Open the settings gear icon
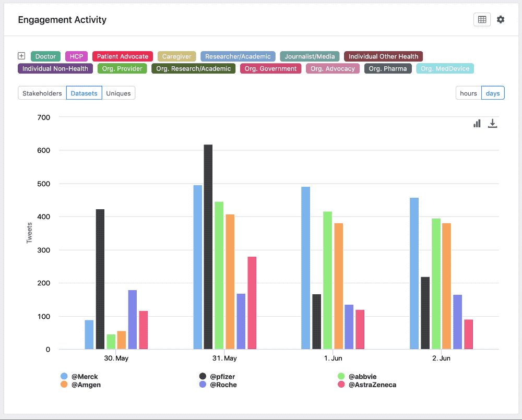Viewport: 522px width, 420px height. (501, 20)
